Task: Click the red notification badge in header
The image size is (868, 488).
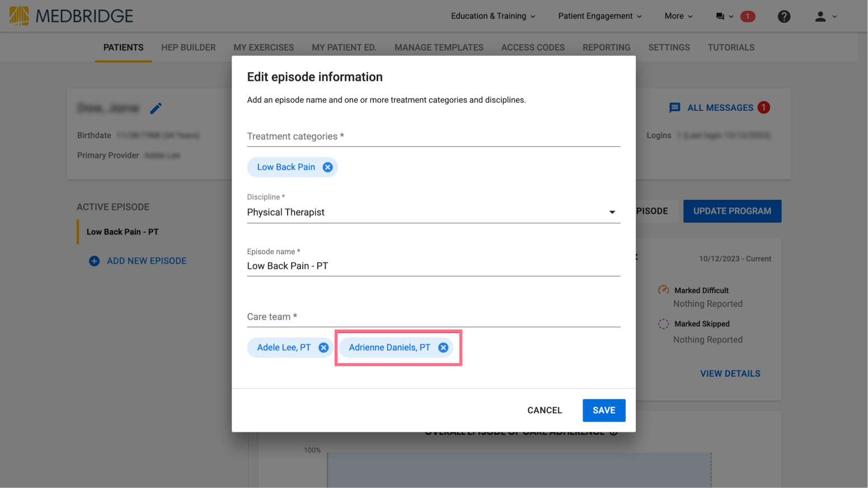Action: 747,16
